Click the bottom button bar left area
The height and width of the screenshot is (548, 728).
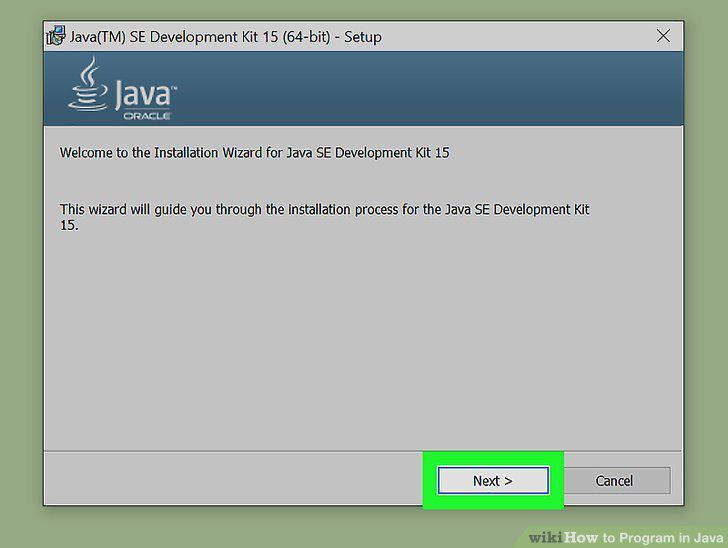point(232,478)
